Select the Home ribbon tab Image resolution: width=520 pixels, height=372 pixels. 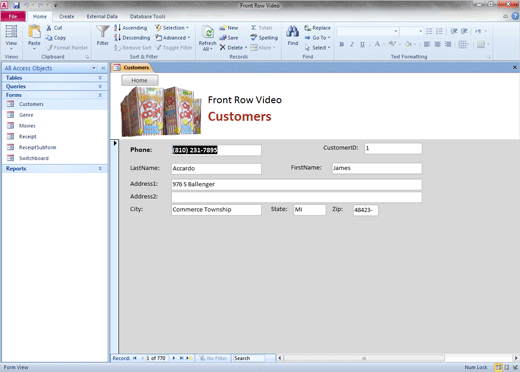point(40,16)
